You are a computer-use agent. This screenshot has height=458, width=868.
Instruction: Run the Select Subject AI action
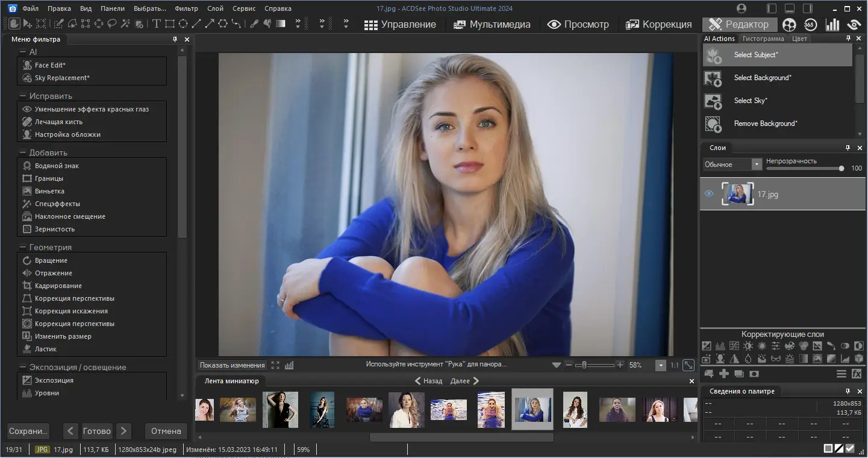(x=778, y=55)
